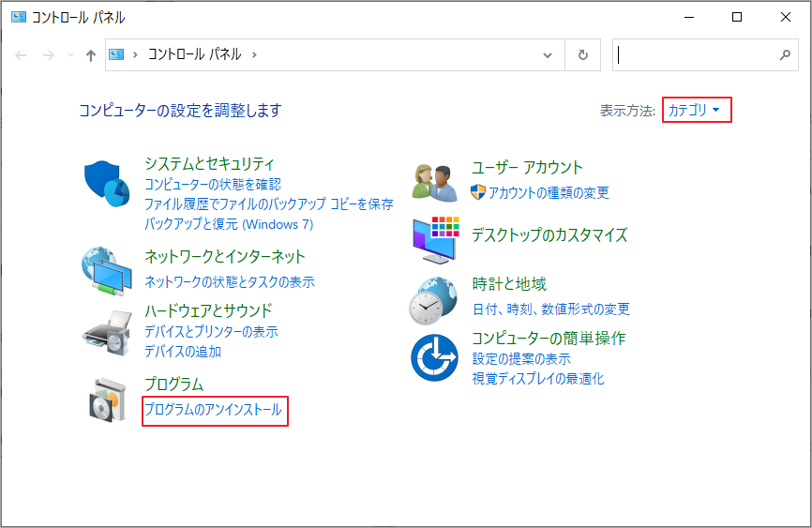The height and width of the screenshot is (528, 812).
Task: Click 日付、時刻、数値形式の変更 link
Action: (x=551, y=309)
